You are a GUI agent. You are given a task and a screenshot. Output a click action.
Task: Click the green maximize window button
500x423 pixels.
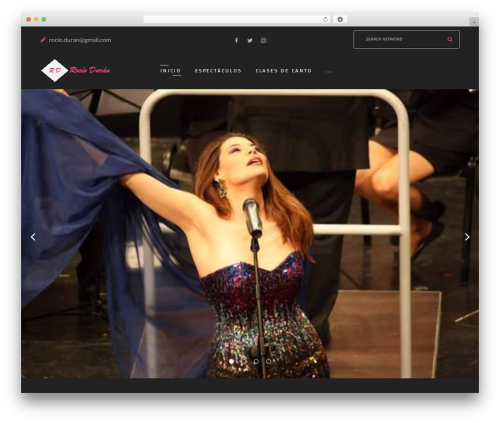44,20
